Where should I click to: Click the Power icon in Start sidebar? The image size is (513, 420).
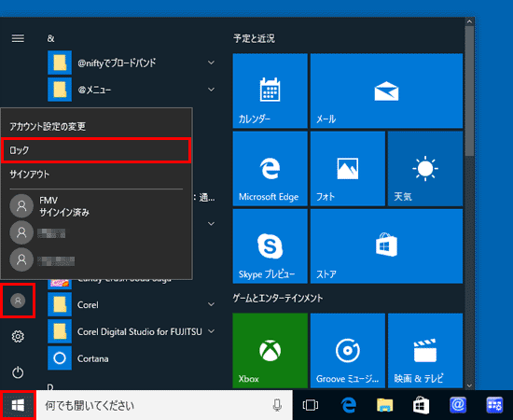click(x=18, y=372)
